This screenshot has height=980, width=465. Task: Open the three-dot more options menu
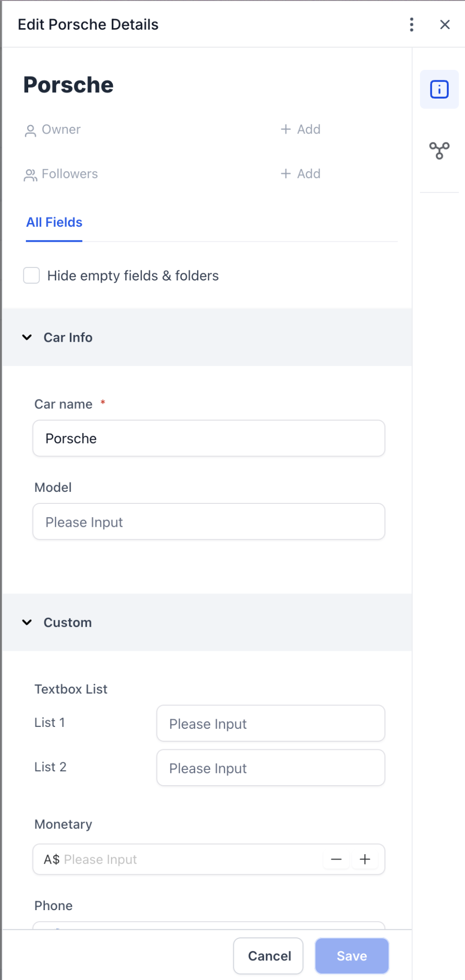[411, 24]
